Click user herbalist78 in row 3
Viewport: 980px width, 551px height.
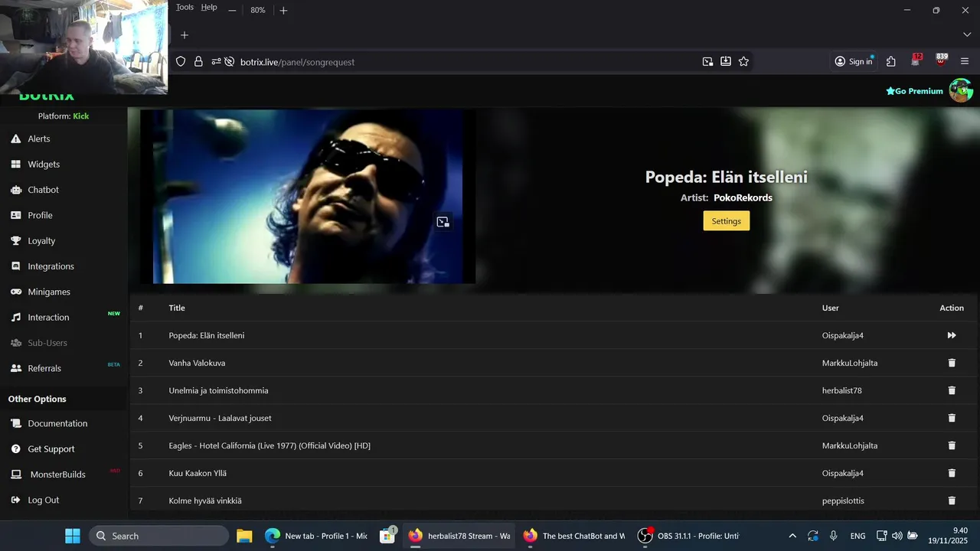842,390
